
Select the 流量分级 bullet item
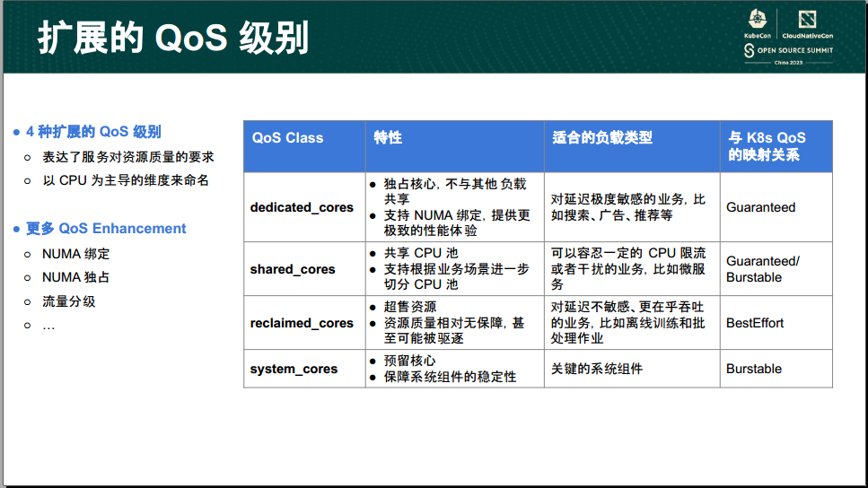(68, 301)
